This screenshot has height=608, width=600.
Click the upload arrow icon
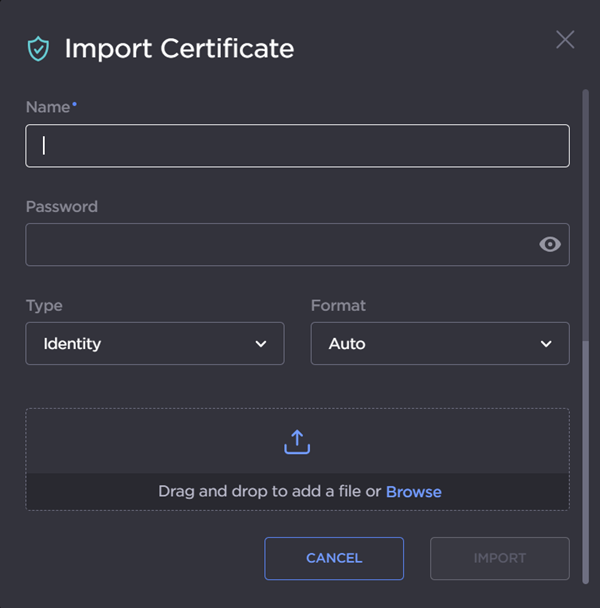(x=297, y=442)
